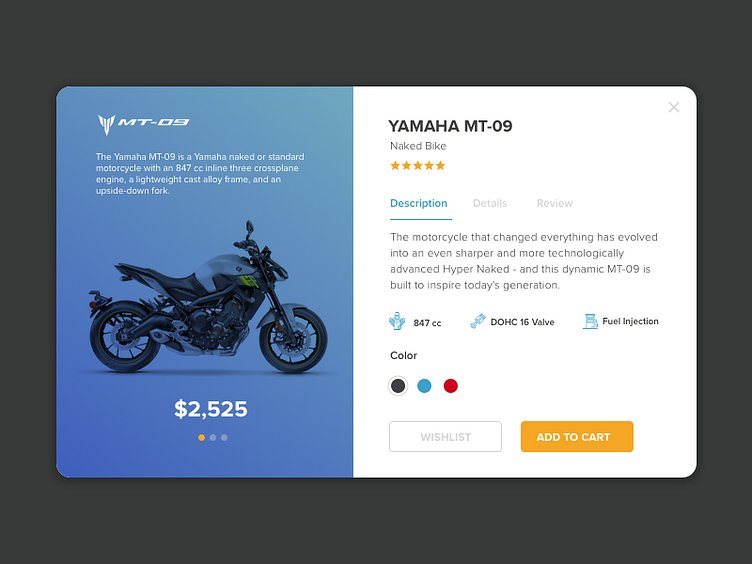The image size is (752, 564).
Task: Choose the blue color swatch
Action: pyautogui.click(x=424, y=386)
